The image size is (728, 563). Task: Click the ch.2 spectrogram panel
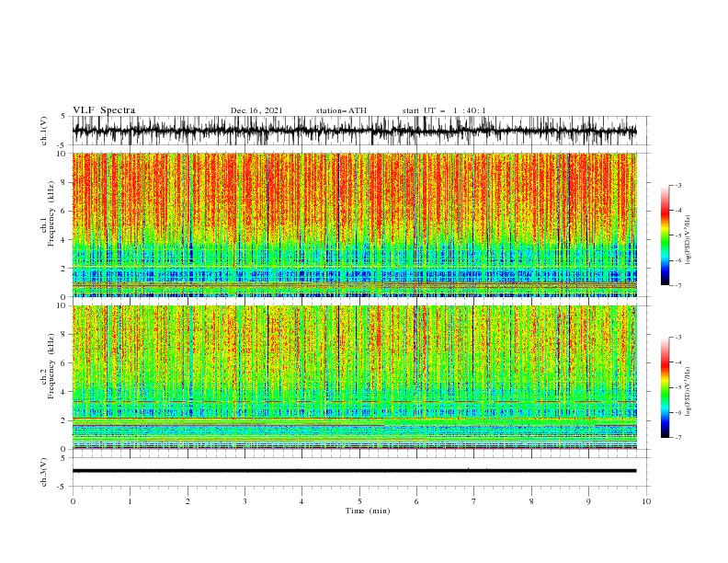355,377
